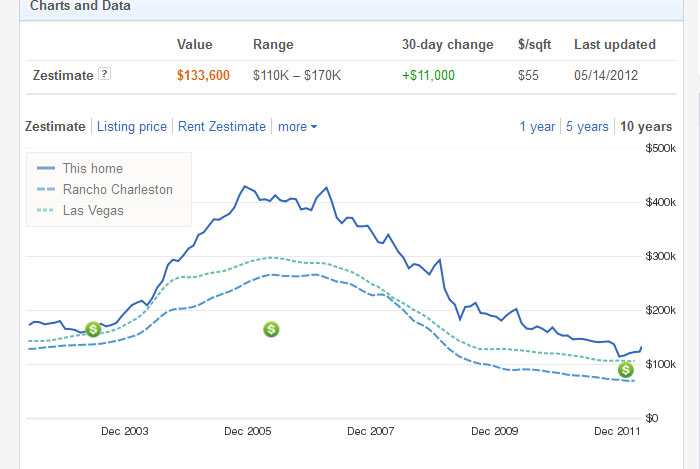Choose the 10 years time range

coord(646,127)
